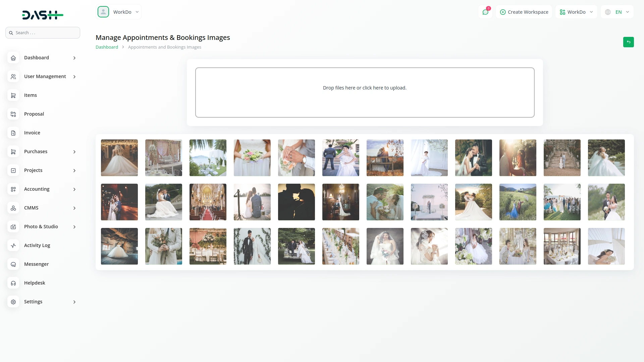Click the green back arrow button
Image resolution: width=644 pixels, height=362 pixels.
click(628, 42)
